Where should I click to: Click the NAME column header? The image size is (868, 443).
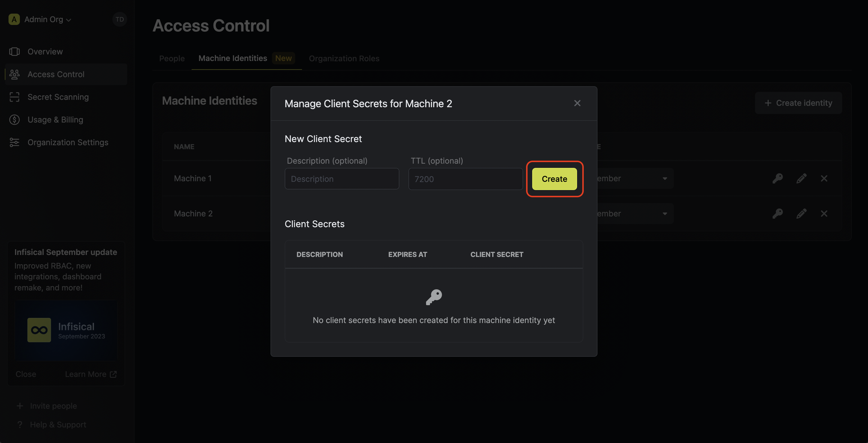[x=184, y=147]
